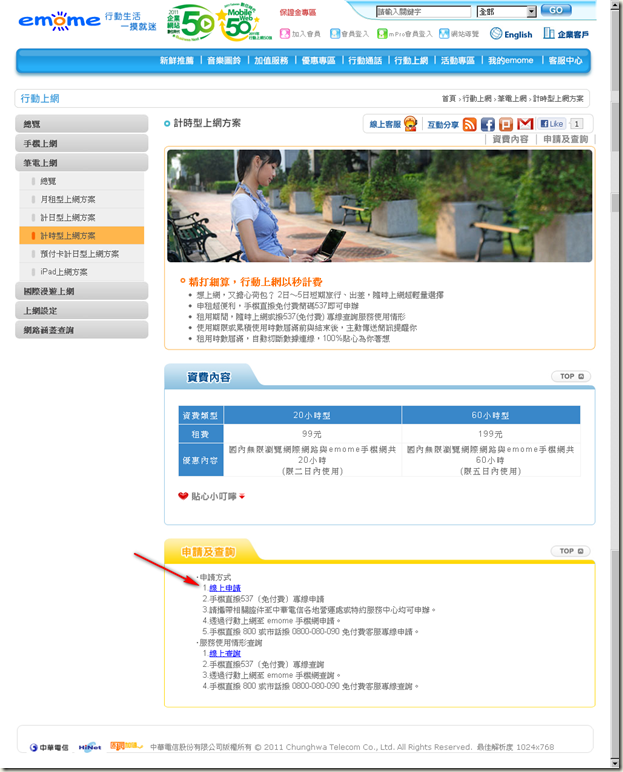Collapse the 筆電上網 sidebar section
Viewport: 623px width, 772px height.
point(81,162)
